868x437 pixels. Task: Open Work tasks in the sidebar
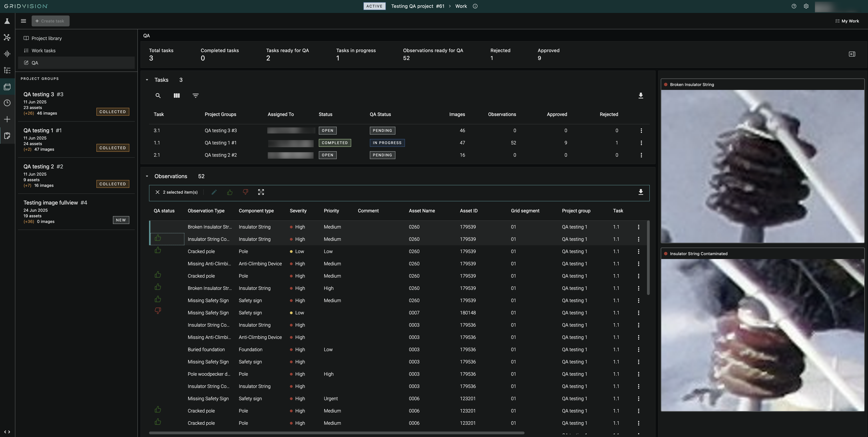pos(43,51)
